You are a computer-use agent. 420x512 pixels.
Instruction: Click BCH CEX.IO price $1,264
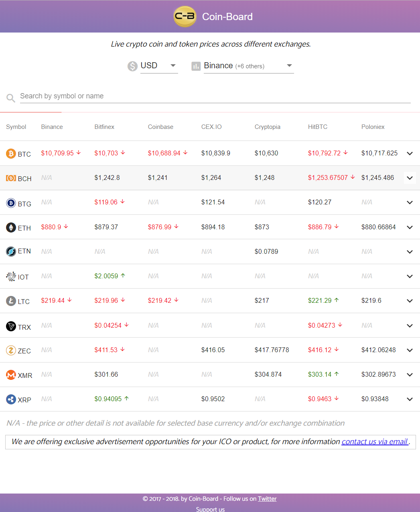[211, 177]
